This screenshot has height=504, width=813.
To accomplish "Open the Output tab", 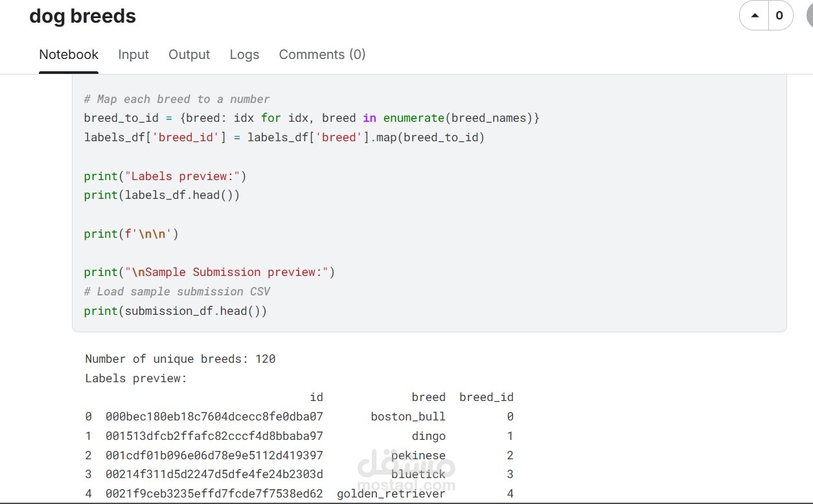I will (x=189, y=54).
